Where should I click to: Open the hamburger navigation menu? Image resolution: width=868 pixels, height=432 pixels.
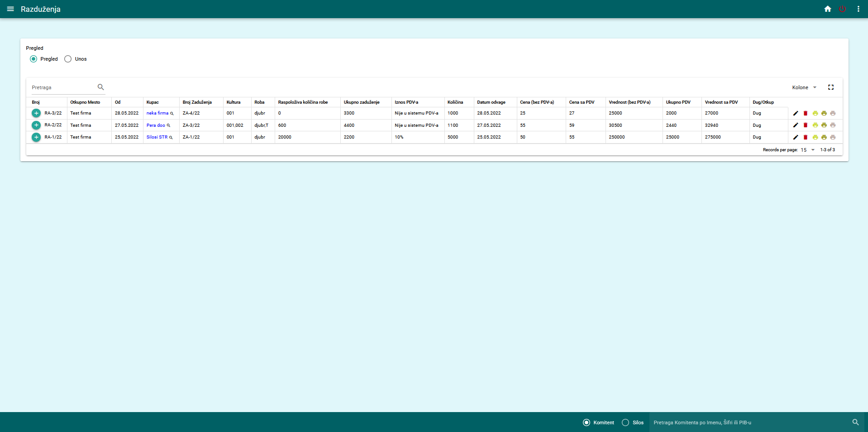point(11,9)
